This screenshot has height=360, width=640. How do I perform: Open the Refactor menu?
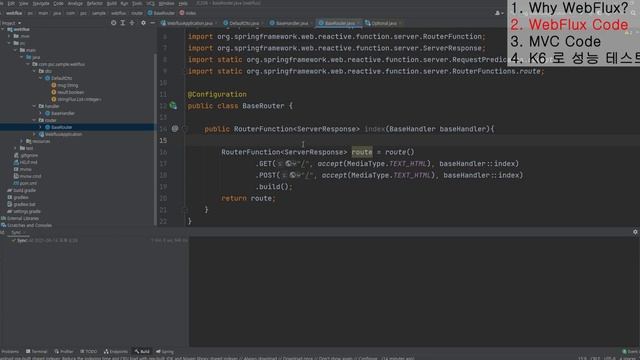pos(95,3)
